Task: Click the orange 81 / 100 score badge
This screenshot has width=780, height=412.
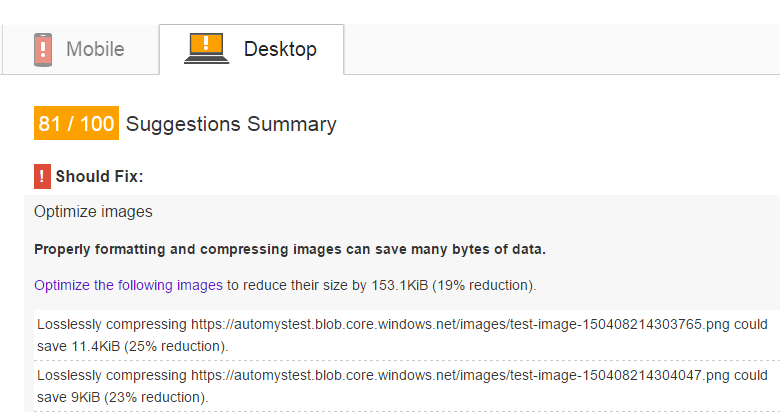Action: tap(76, 123)
